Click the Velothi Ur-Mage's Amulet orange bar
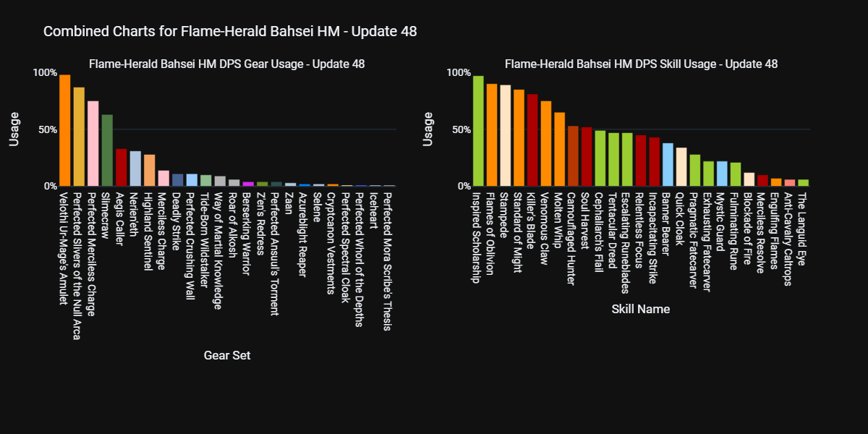This screenshot has width=868, height=434. pyautogui.click(x=64, y=130)
